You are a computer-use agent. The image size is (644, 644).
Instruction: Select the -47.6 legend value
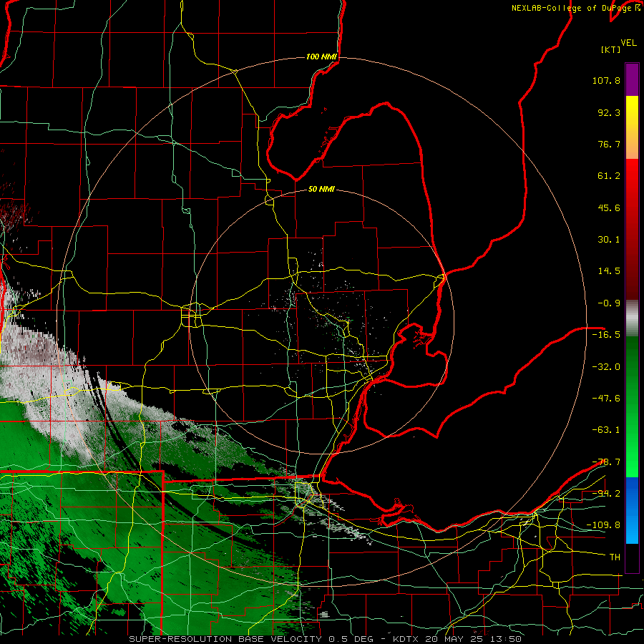click(x=606, y=399)
